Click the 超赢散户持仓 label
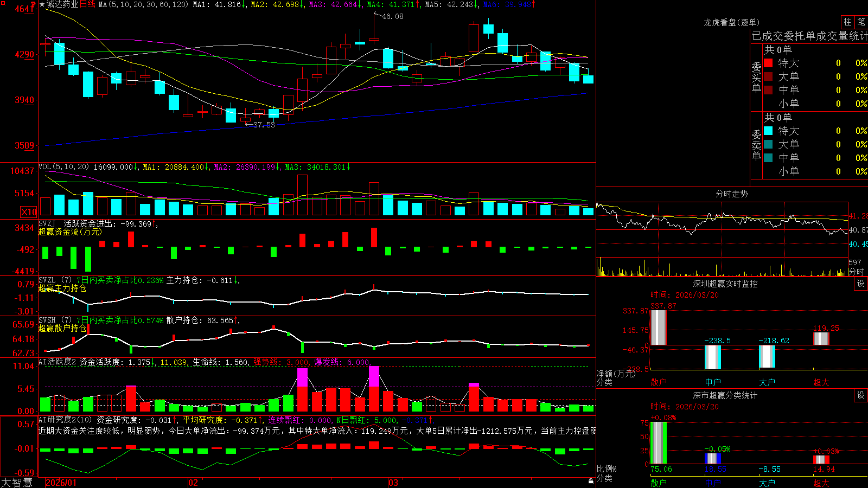868x488 pixels. [x=62, y=329]
